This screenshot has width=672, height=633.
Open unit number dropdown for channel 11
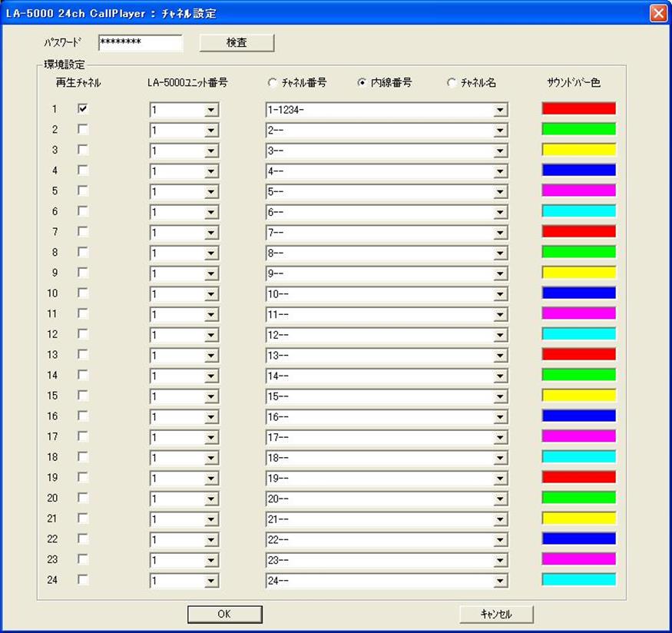[211, 315]
